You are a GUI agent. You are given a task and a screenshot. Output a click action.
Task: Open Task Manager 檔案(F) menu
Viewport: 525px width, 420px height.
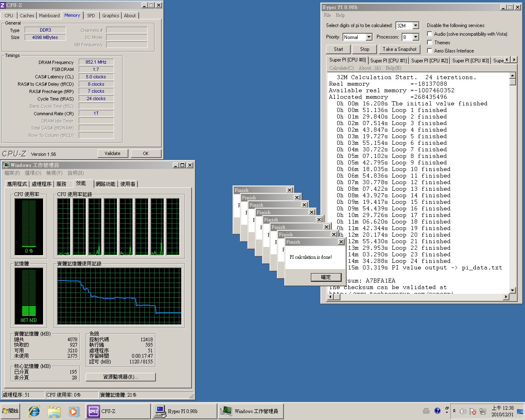[12, 173]
